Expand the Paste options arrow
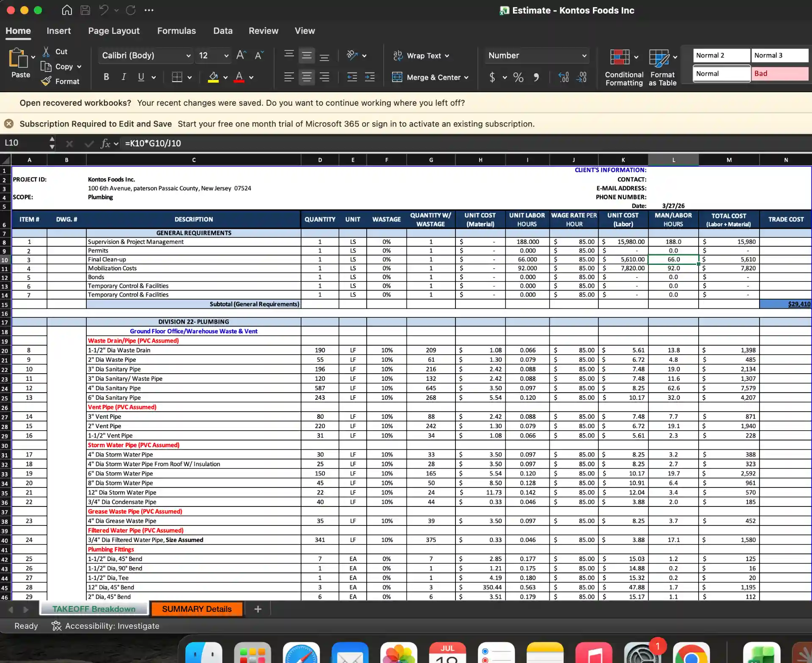 [x=33, y=57]
